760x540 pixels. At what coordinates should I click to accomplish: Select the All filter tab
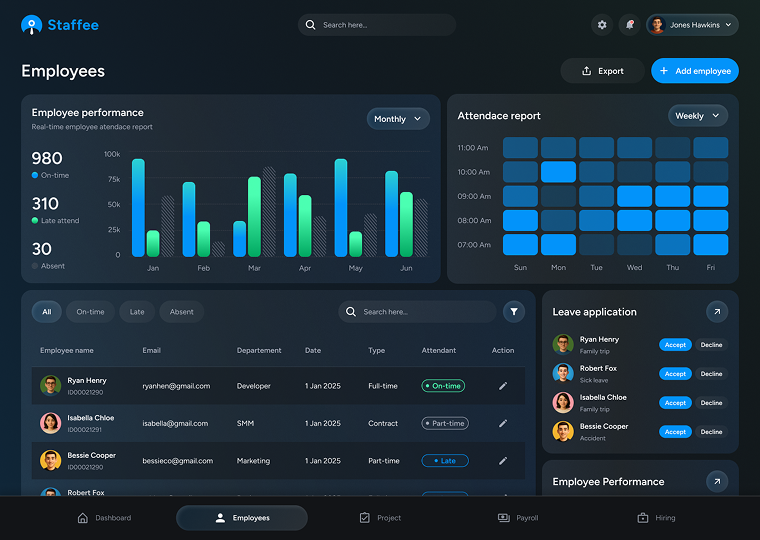coord(47,312)
